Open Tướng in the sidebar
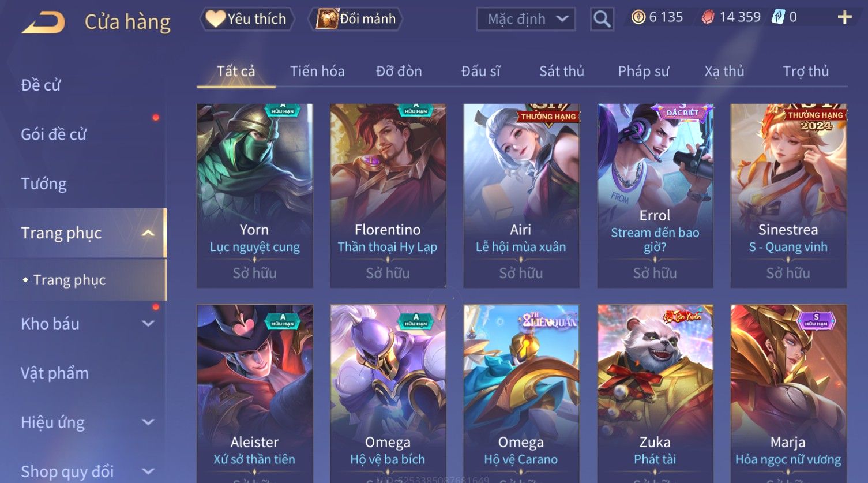Viewport: 868px width, 483px height. coord(44,184)
